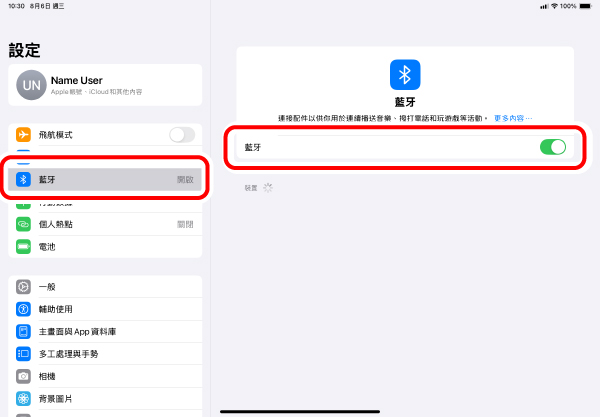This screenshot has width=600, height=417.
Task: Tap the Wallpaper (背景圖片) flower icon
Action: coord(23,398)
